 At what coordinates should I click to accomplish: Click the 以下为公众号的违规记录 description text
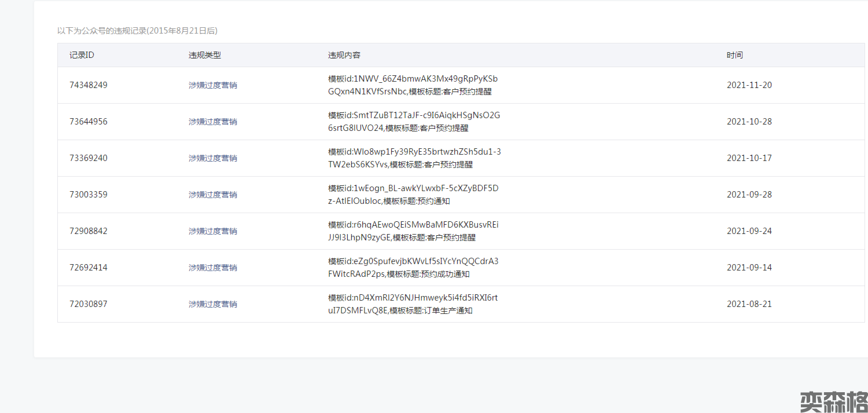pyautogui.click(x=137, y=31)
